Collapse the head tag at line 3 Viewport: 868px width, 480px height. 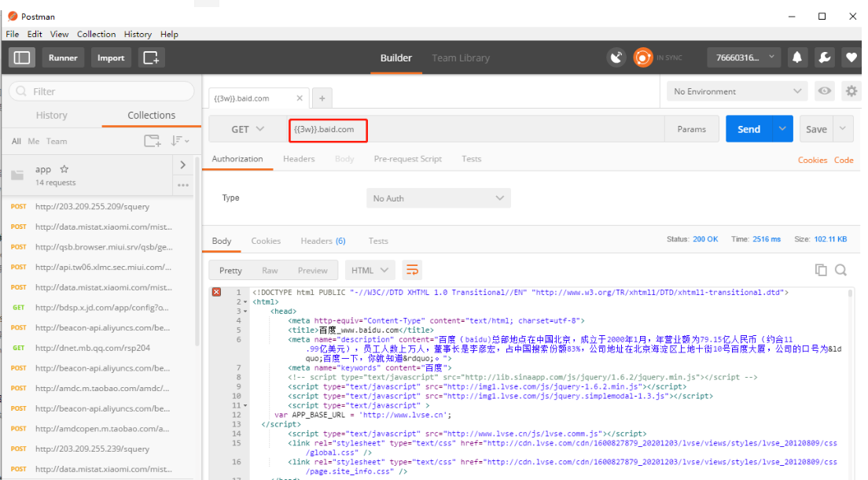click(x=245, y=312)
